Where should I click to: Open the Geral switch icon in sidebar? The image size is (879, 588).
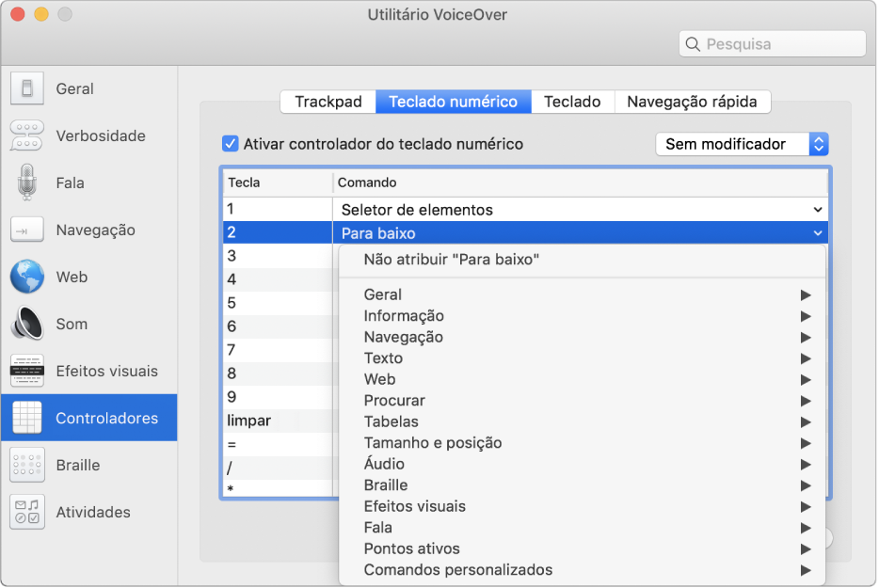pyautogui.click(x=27, y=88)
